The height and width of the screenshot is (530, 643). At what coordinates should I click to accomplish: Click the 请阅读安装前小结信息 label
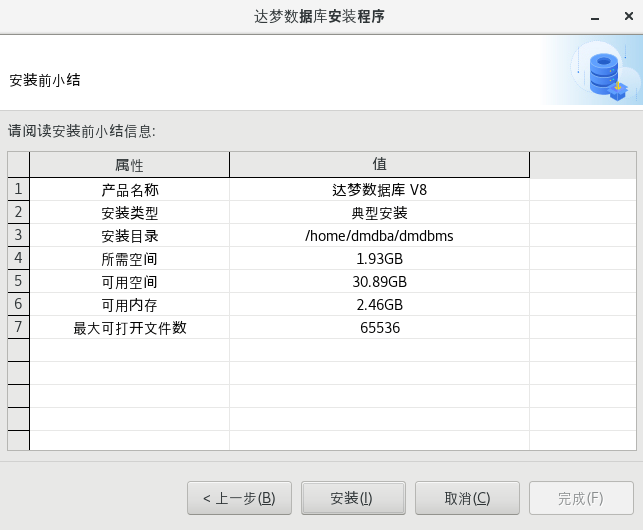coord(82,131)
